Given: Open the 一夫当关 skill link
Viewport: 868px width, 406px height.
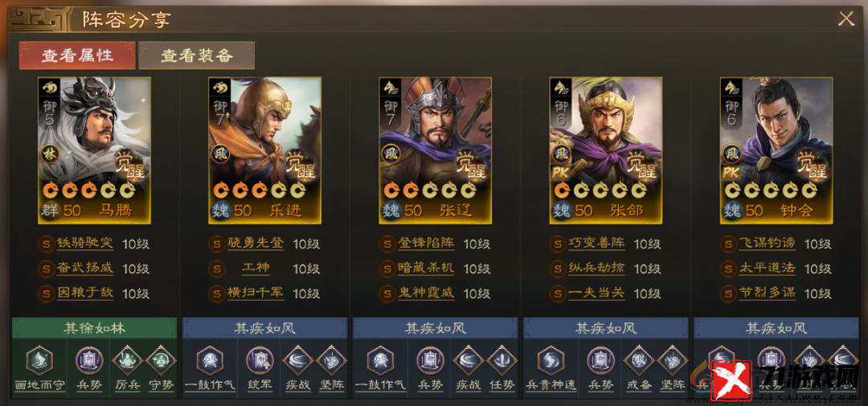Looking at the screenshot, I should 596,293.
